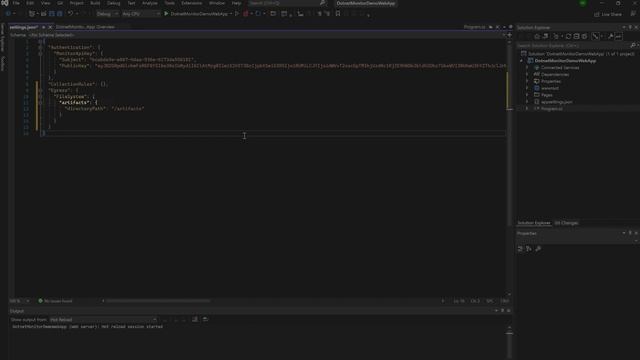Viewport: 640px width, 360px height.
Task: Click the red Hot Reload flame icon
Action: 246,14
